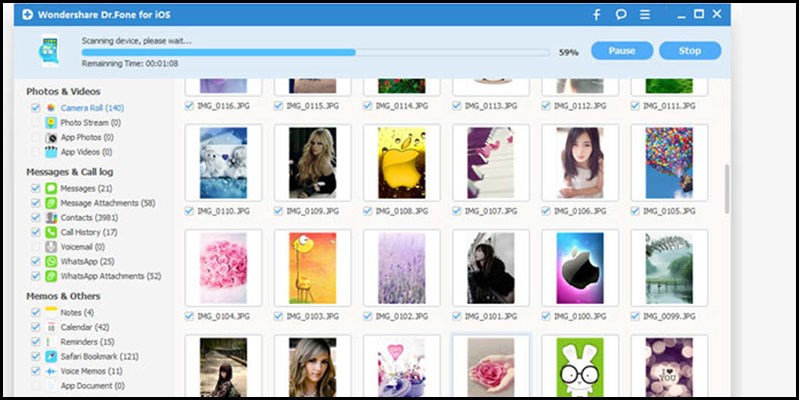800x400 pixels.
Task: Click the WhatsApp icon
Action: click(x=51, y=261)
